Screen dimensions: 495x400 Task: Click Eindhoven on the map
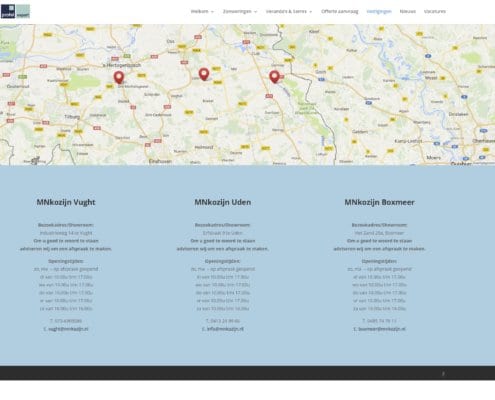click(x=160, y=161)
